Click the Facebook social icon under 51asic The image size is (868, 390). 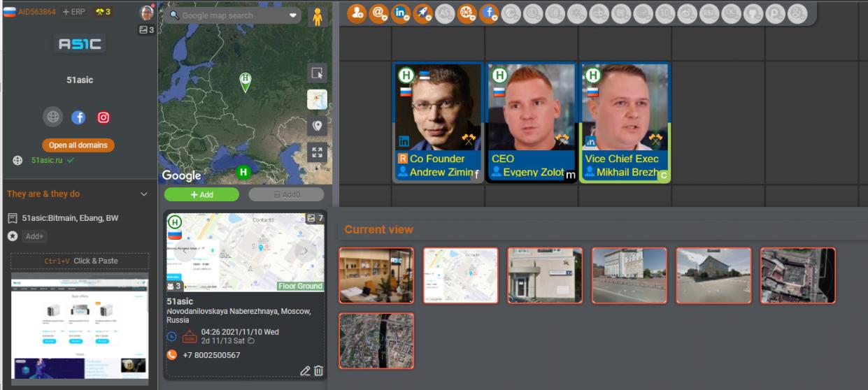click(x=78, y=117)
